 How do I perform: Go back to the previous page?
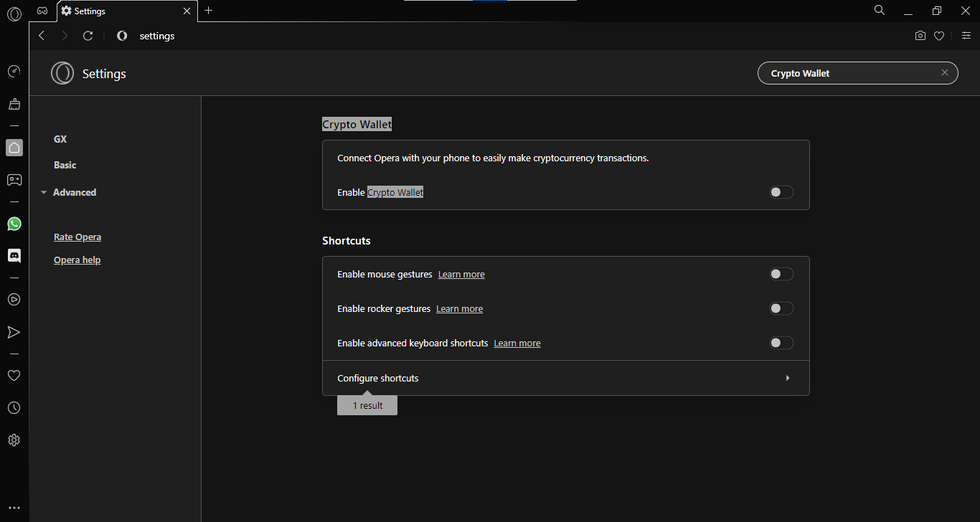pos(42,36)
